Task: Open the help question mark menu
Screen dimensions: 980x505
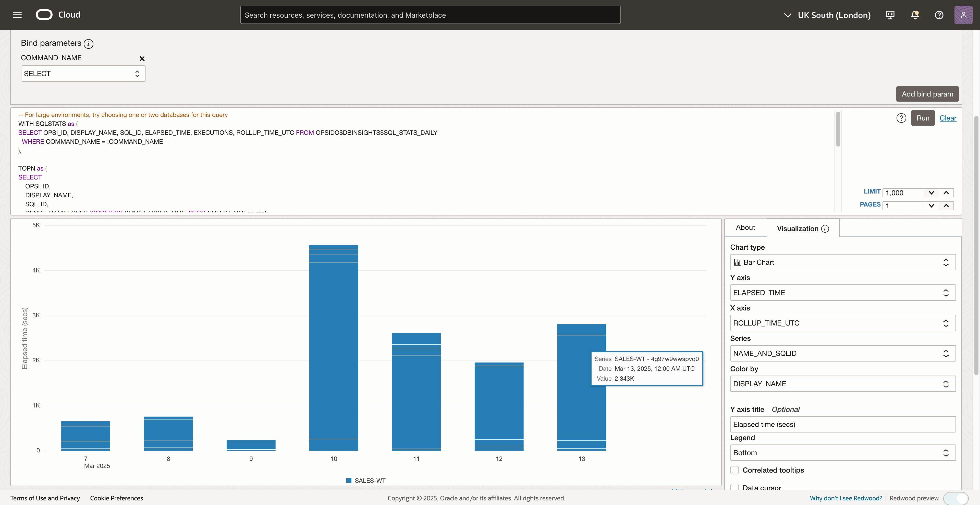Action: tap(939, 15)
